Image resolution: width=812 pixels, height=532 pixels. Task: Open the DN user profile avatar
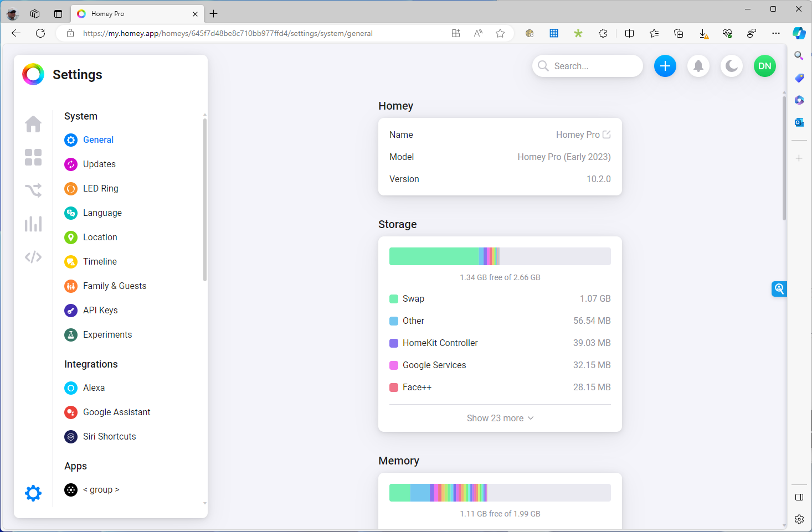[x=765, y=66]
